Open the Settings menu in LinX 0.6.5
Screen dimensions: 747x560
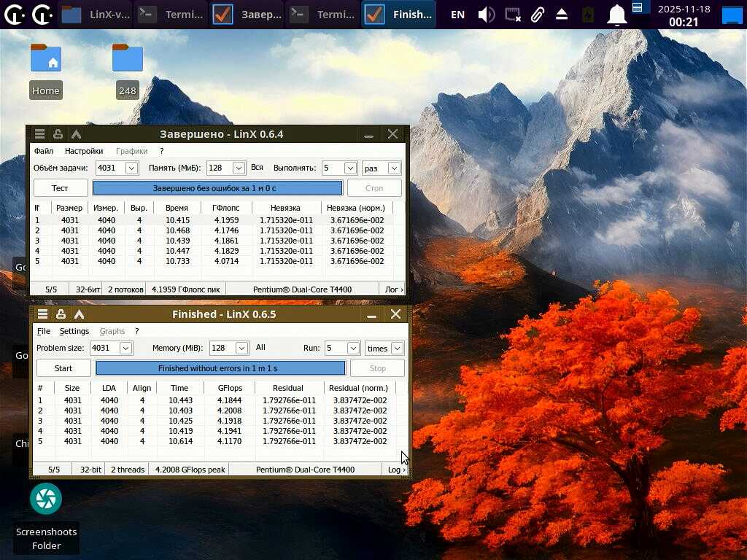pyautogui.click(x=74, y=331)
